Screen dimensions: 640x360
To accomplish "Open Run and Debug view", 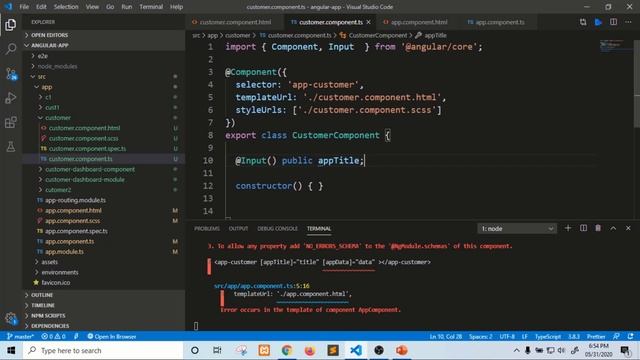I will pyautogui.click(x=11, y=98).
